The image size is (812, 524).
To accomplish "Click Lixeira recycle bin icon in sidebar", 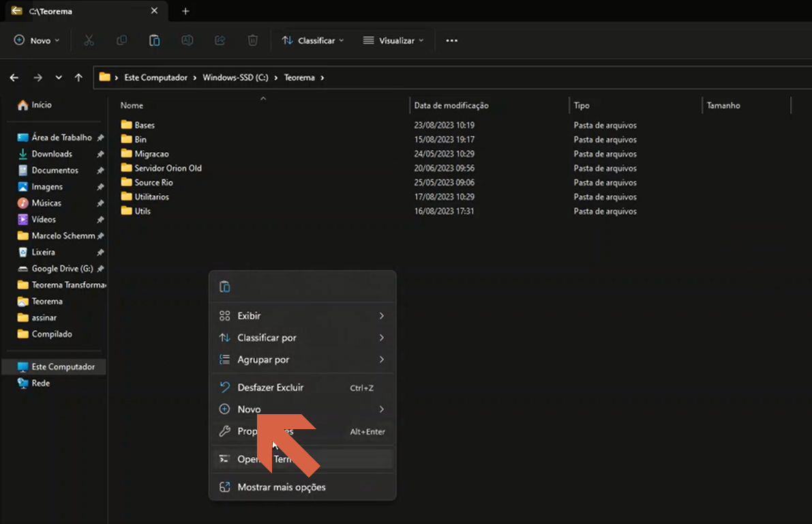I will click(22, 252).
